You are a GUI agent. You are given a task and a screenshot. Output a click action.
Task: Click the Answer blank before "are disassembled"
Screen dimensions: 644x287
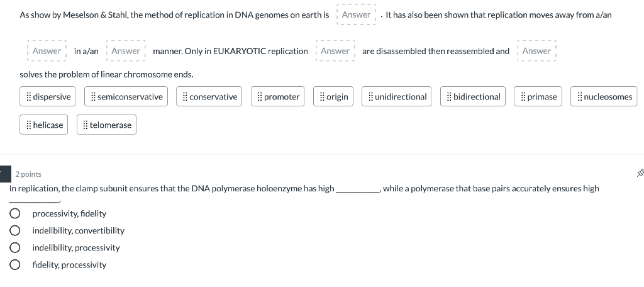tap(335, 51)
